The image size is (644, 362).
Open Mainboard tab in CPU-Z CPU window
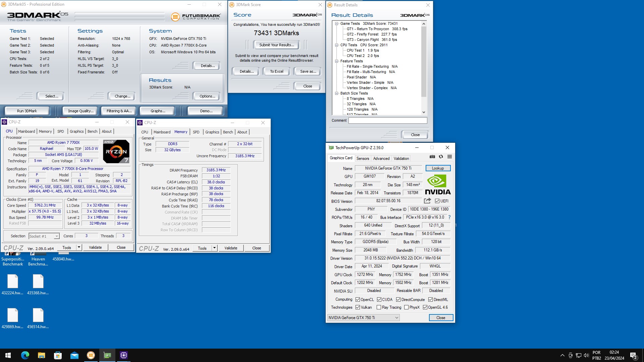click(26, 131)
